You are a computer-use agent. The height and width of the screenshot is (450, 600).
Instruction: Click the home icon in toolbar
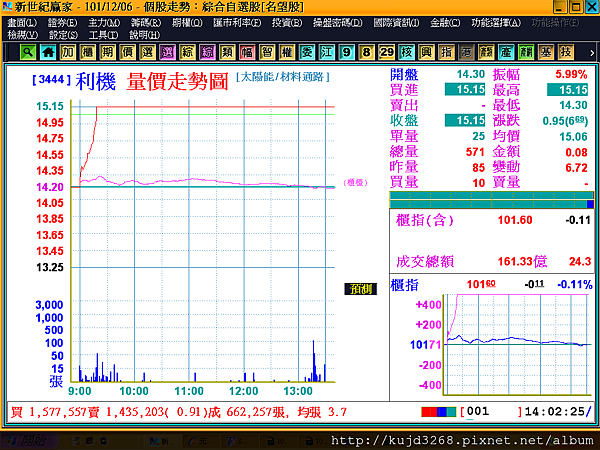tap(48, 52)
